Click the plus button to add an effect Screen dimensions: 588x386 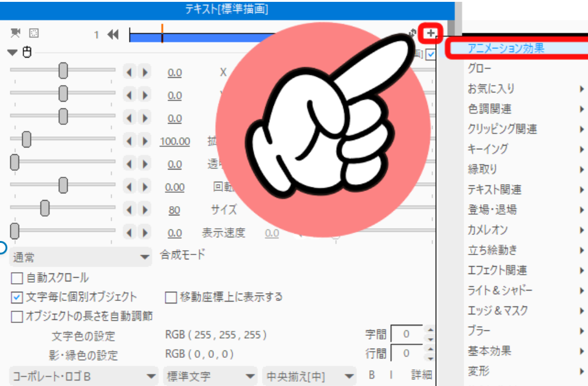(x=430, y=33)
